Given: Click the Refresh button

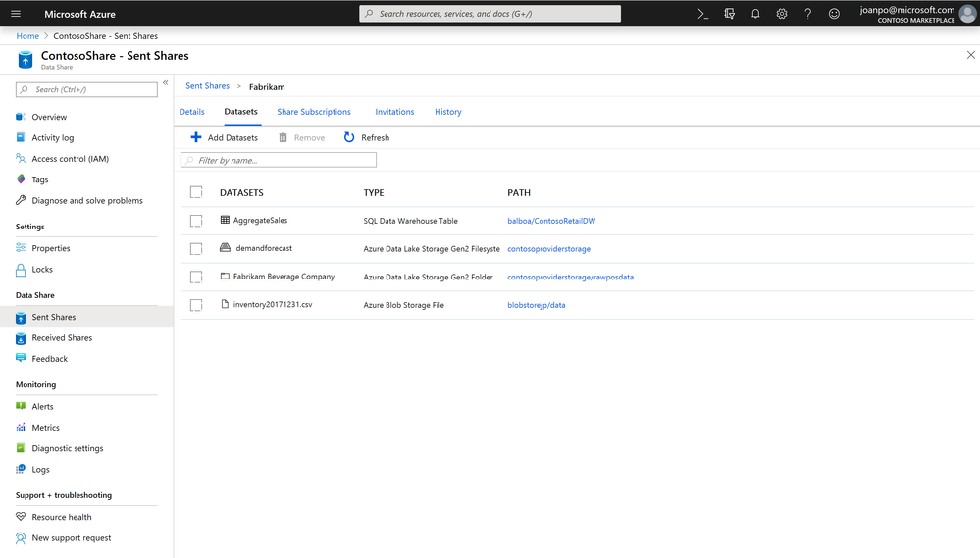Looking at the screenshot, I should tap(366, 137).
